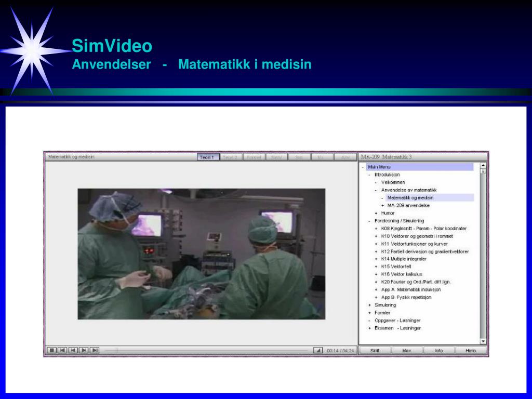The height and width of the screenshot is (399, 532).
Task: Select the Introduksjon label
Action: pos(387,175)
